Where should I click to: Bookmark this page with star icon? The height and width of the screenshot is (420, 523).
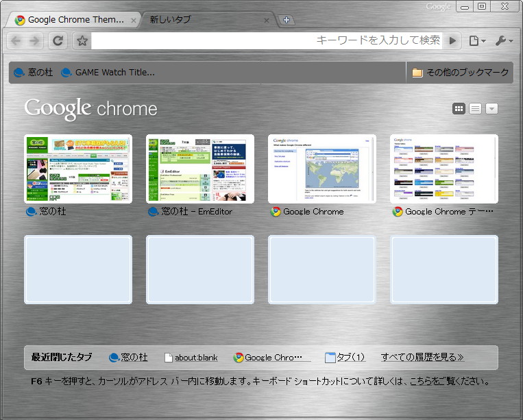(82, 40)
